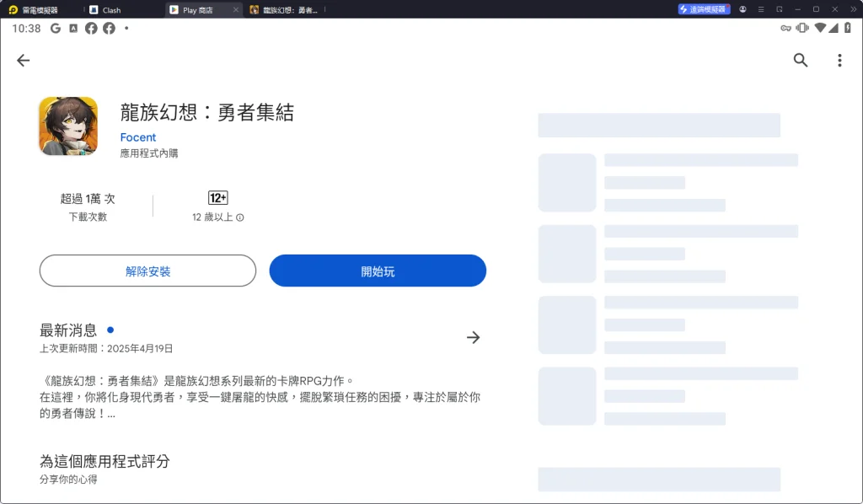Click the Wi-Fi signal status icon
The width and height of the screenshot is (863, 504).
point(820,28)
